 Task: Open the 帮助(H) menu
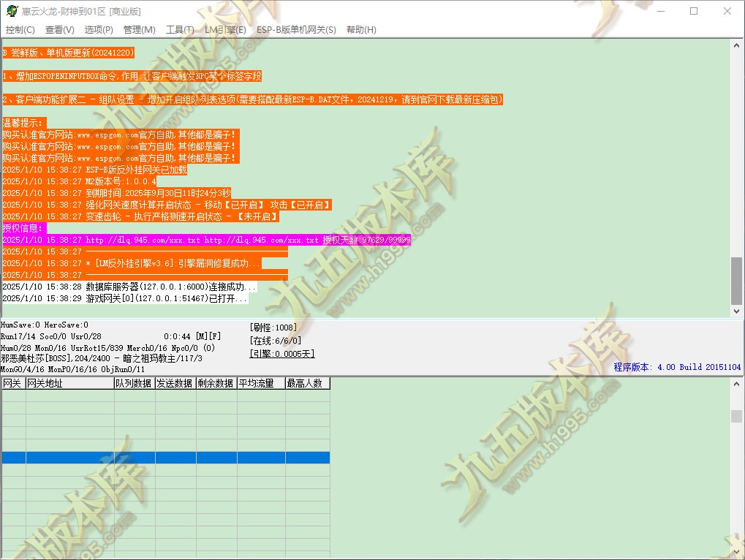pos(360,30)
